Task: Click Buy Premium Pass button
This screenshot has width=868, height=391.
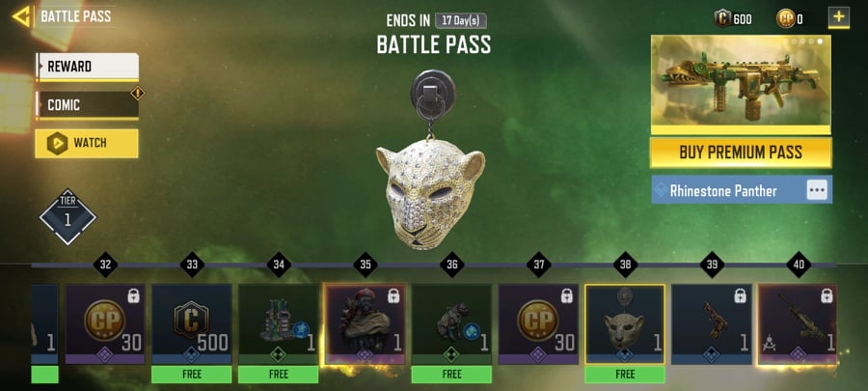Action: click(741, 153)
